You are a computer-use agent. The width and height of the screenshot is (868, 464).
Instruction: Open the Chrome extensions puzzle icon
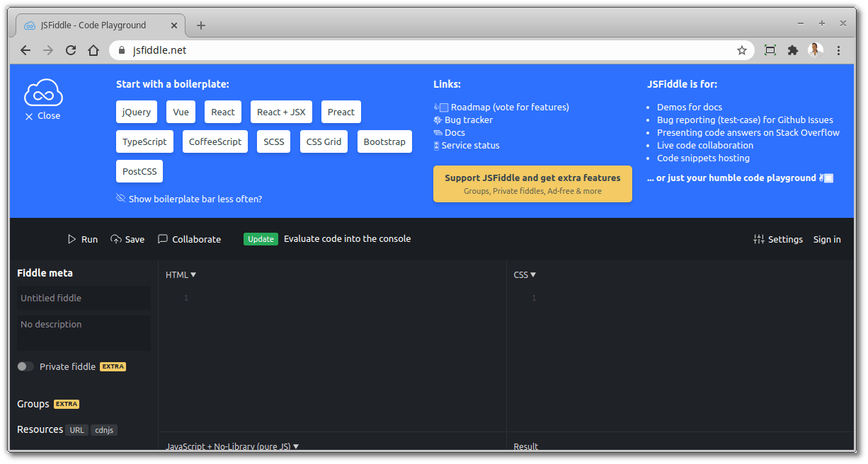tap(793, 50)
